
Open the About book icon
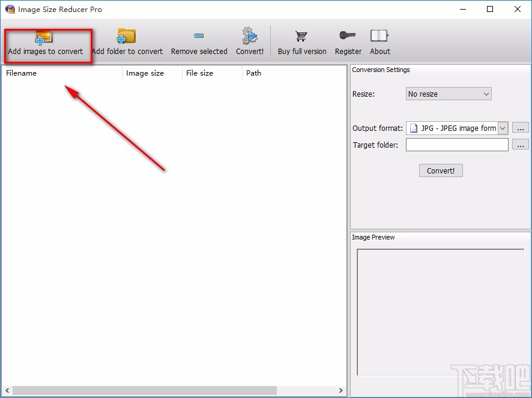[x=379, y=37]
